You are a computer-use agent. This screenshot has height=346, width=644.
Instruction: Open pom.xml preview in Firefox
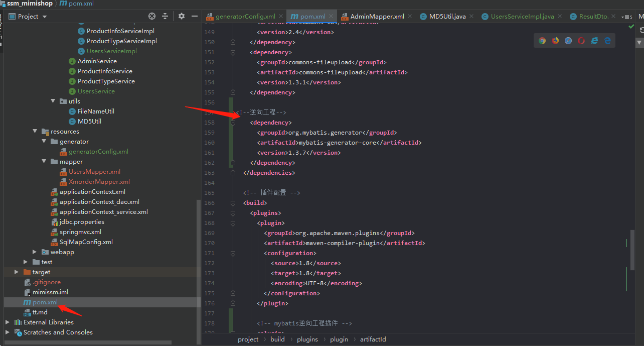[555, 41]
